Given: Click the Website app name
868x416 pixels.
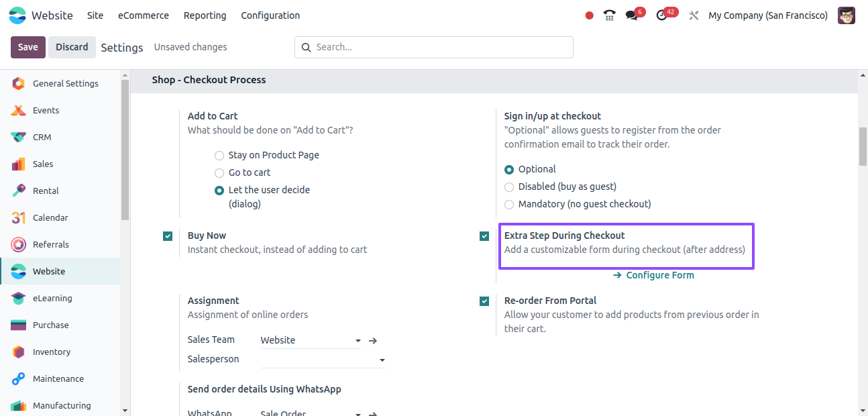Looking at the screenshot, I should pyautogui.click(x=52, y=15).
